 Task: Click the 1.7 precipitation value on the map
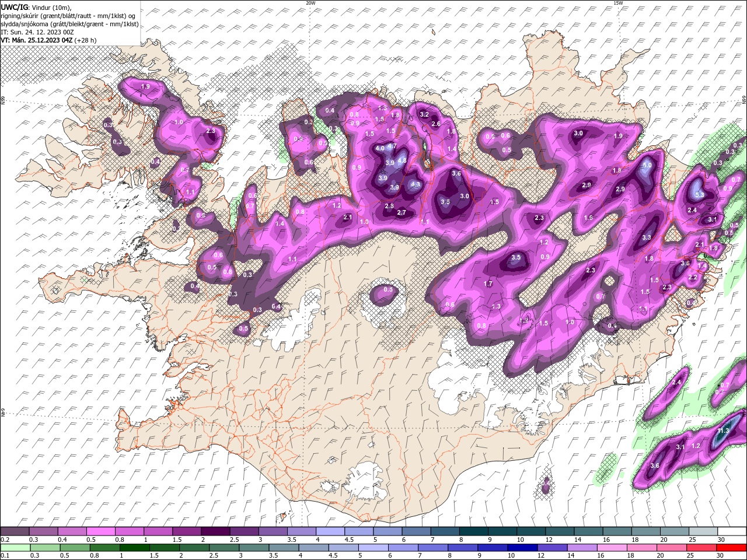pos(488,283)
